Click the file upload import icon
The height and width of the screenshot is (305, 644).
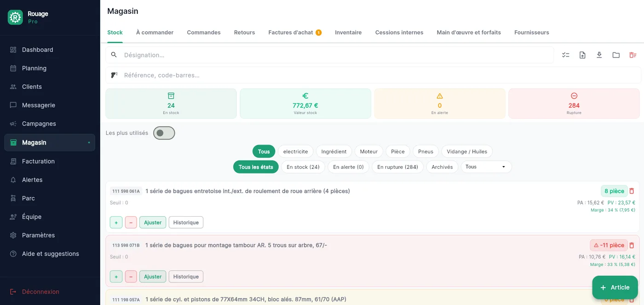(582, 55)
